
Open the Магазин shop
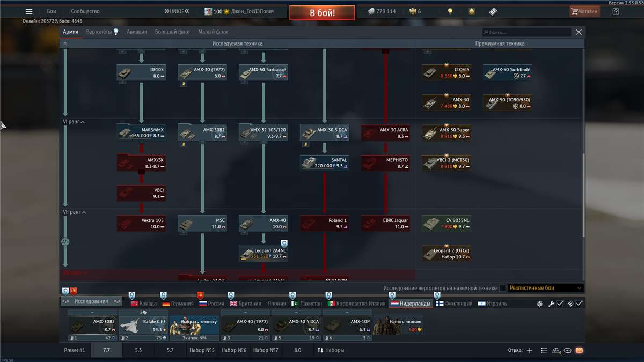(586, 11)
